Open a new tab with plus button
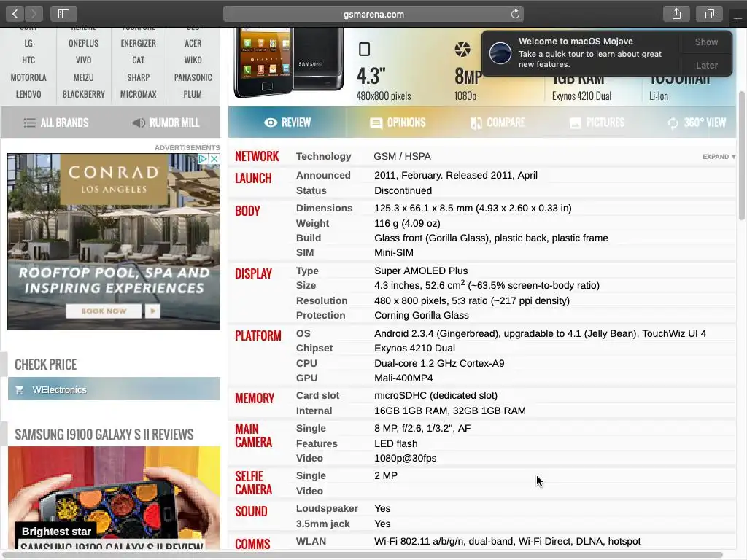The width and height of the screenshot is (747, 560). [738, 18]
